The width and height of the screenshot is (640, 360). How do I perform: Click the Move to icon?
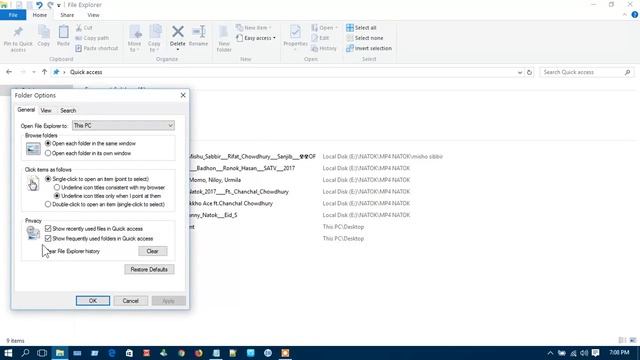point(134,32)
